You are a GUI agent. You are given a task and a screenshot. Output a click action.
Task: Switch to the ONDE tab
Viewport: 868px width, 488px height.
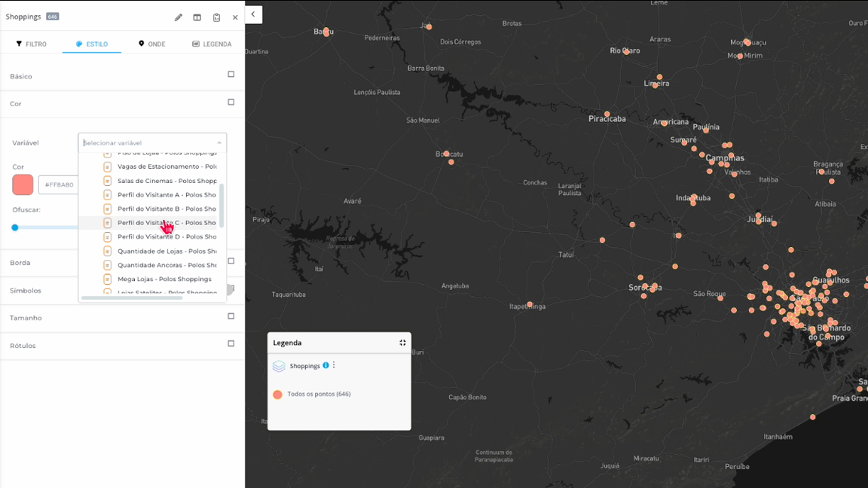coord(151,44)
